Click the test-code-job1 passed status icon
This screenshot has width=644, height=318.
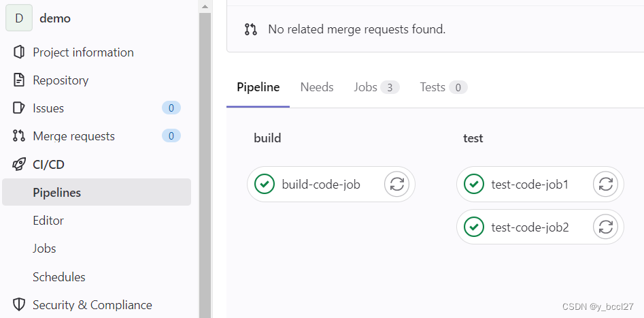474,184
